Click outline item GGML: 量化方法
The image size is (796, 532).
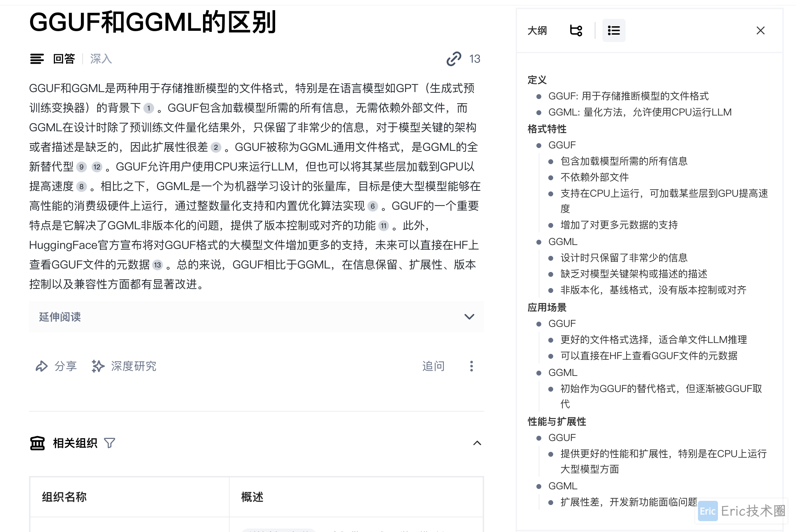coord(640,112)
